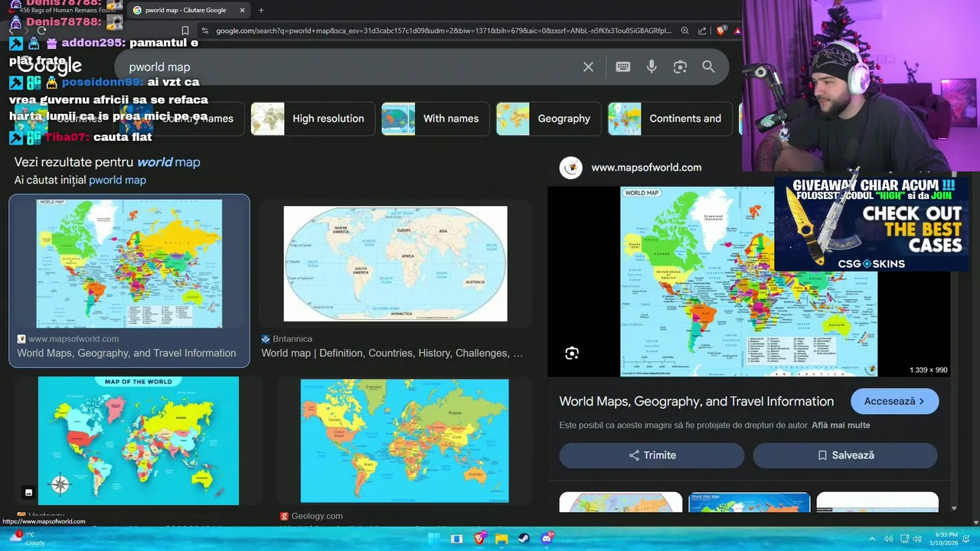Show hidden tray icons chevron
Viewport: 980px width, 551px height.
pos(872,539)
